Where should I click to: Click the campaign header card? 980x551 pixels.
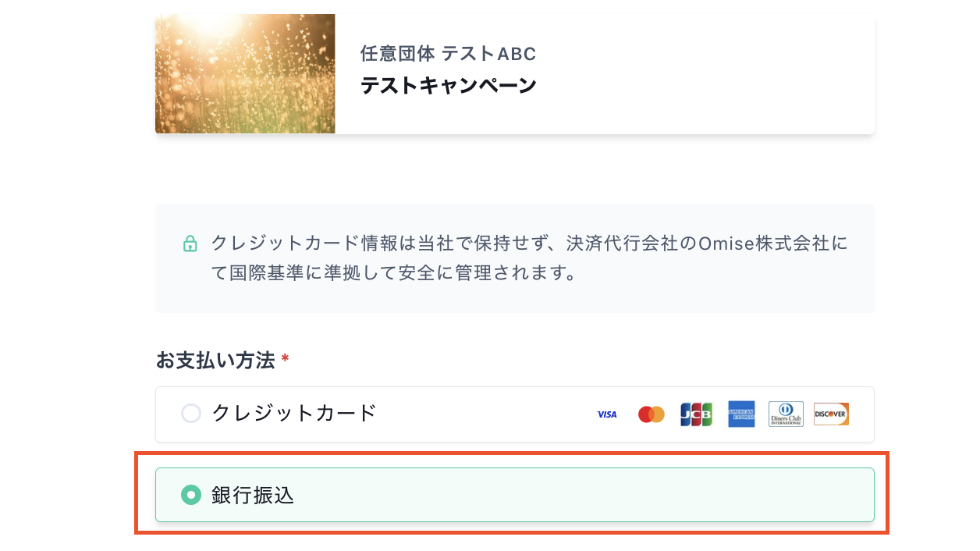click(515, 73)
